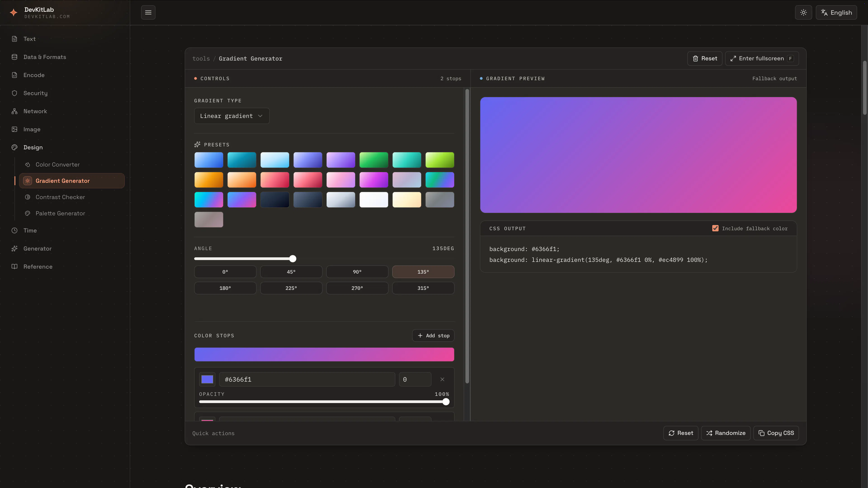Viewport: 868px width, 488px height.
Task: Click the Reference book icon
Action: pyautogui.click(x=14, y=266)
